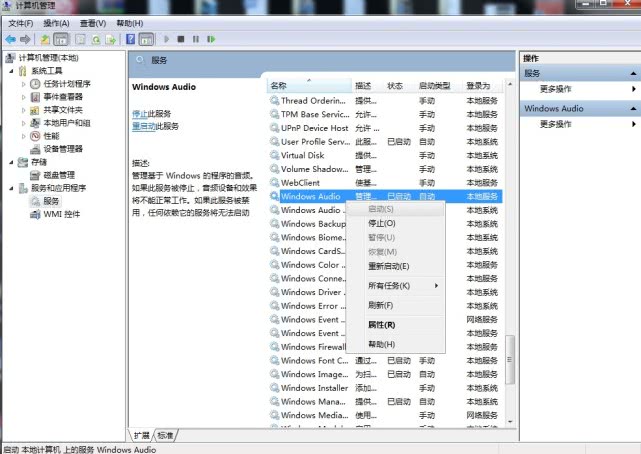This screenshot has height=454, width=641.
Task: Select the Windows Installer service row
Action: 385,388
